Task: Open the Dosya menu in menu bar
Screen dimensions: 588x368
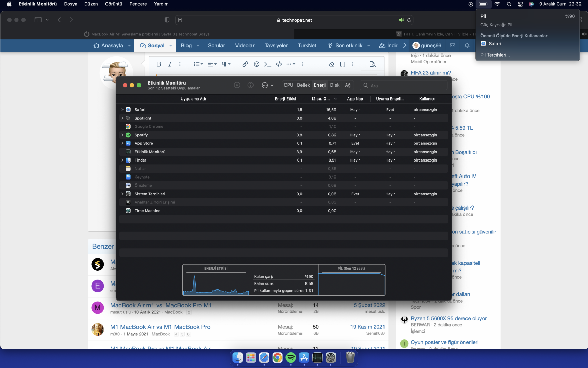Action: tap(70, 4)
